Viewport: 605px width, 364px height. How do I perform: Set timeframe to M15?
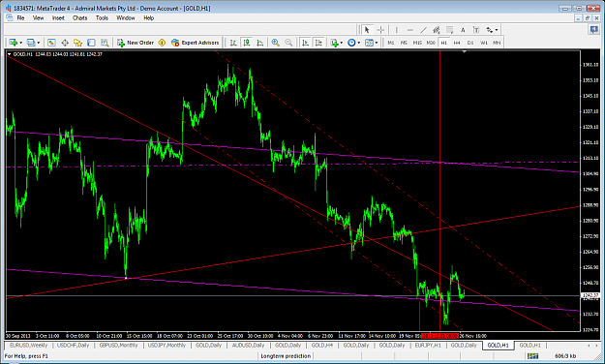417,43
